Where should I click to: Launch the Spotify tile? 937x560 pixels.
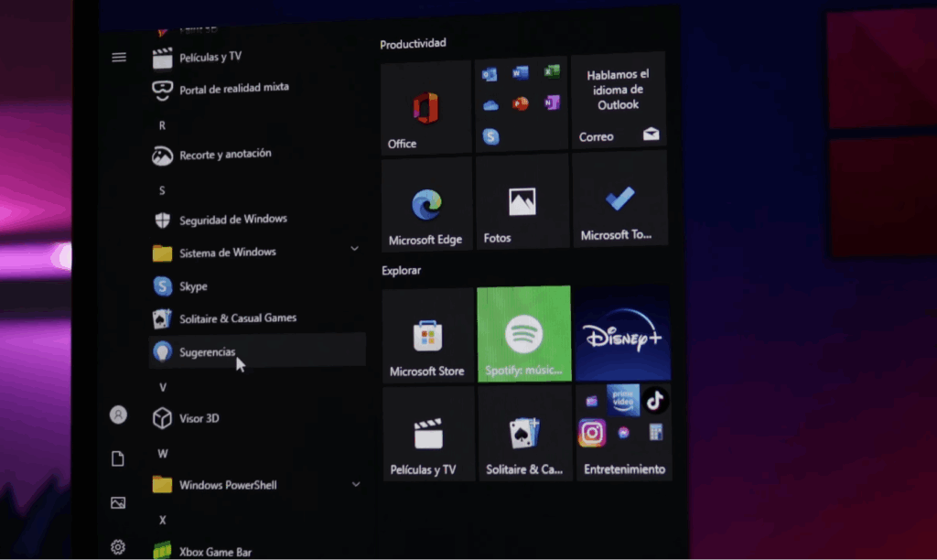pyautogui.click(x=524, y=333)
